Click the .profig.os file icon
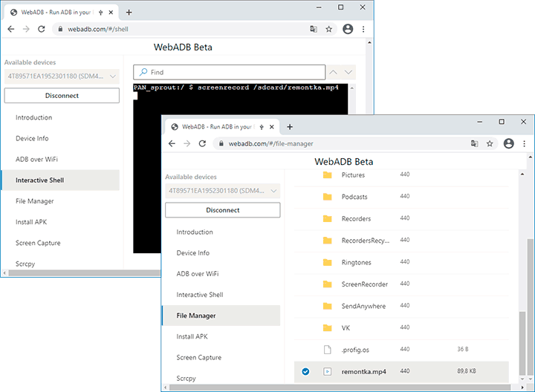Screen dimensions: 535x392 coord(327,350)
